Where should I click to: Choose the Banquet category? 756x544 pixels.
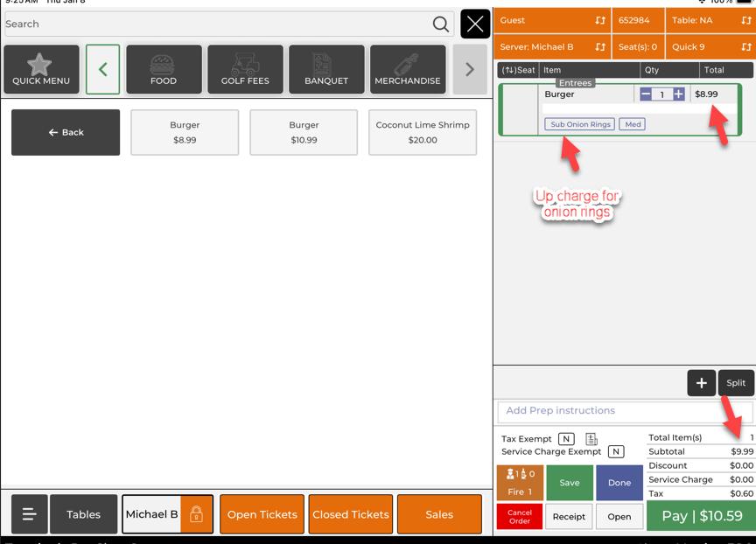[x=326, y=70]
